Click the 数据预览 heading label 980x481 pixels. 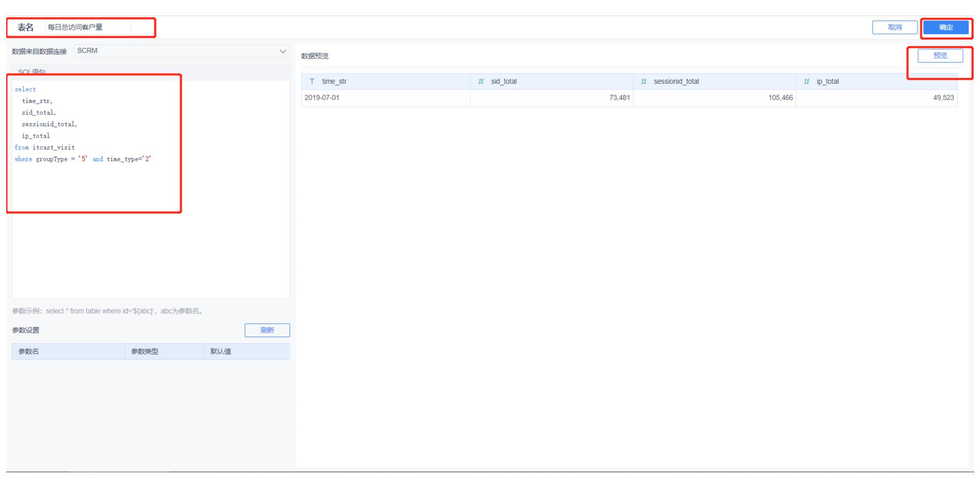coord(315,56)
